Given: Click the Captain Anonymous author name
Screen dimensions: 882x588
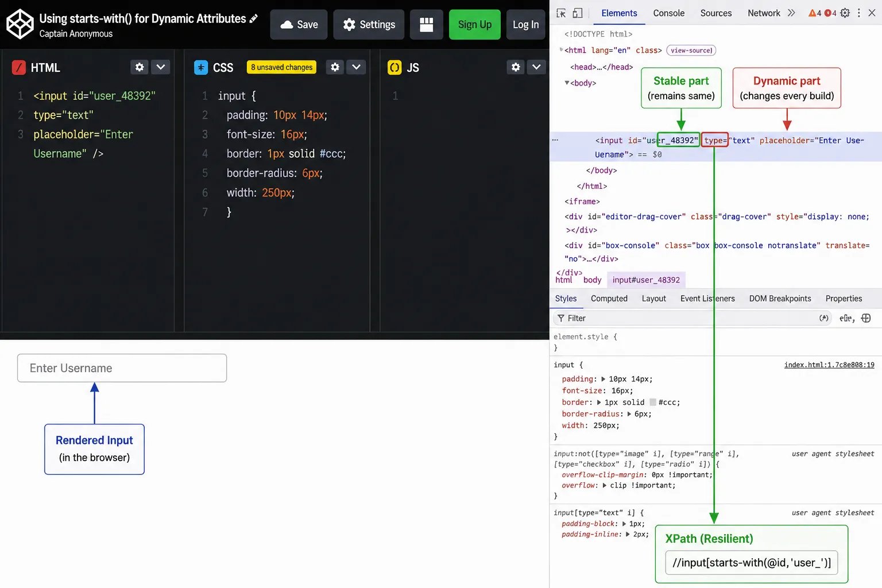Looking at the screenshot, I should pos(76,34).
